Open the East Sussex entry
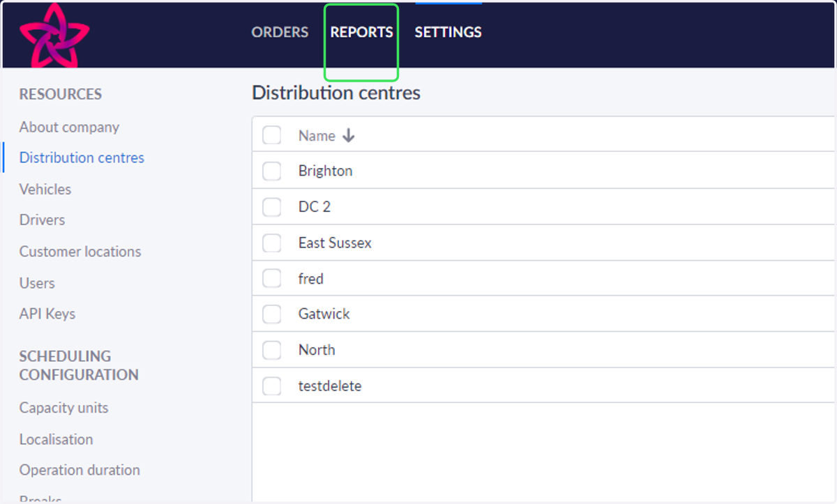837x504 pixels. pyautogui.click(x=335, y=243)
